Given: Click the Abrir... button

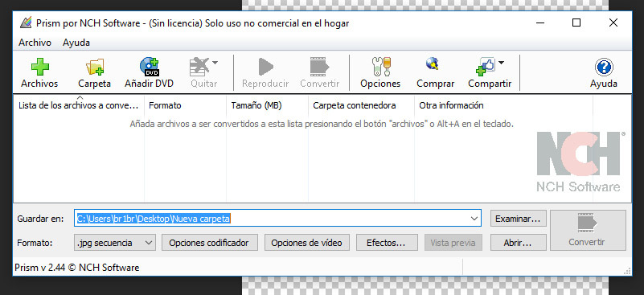Looking at the screenshot, I should pos(518,243).
